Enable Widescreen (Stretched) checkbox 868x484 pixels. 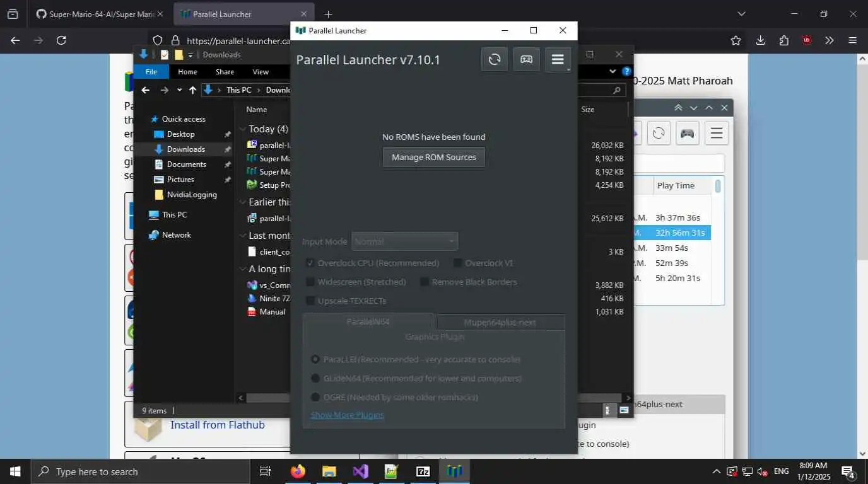[x=310, y=282]
